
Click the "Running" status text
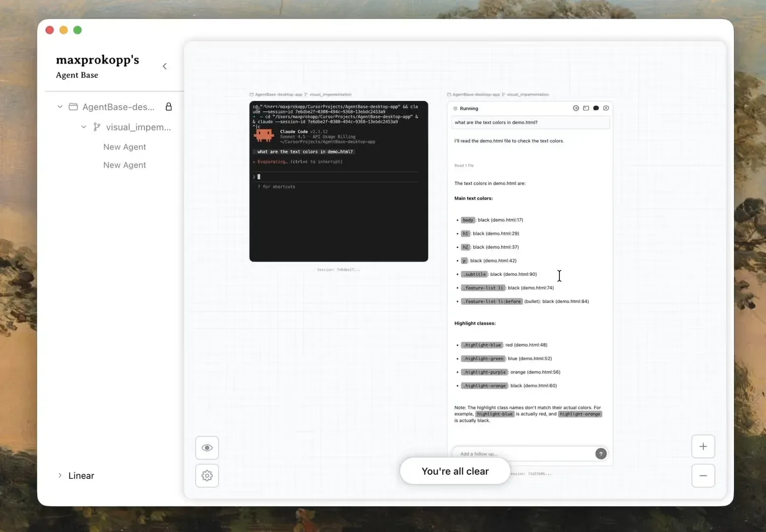tap(469, 108)
